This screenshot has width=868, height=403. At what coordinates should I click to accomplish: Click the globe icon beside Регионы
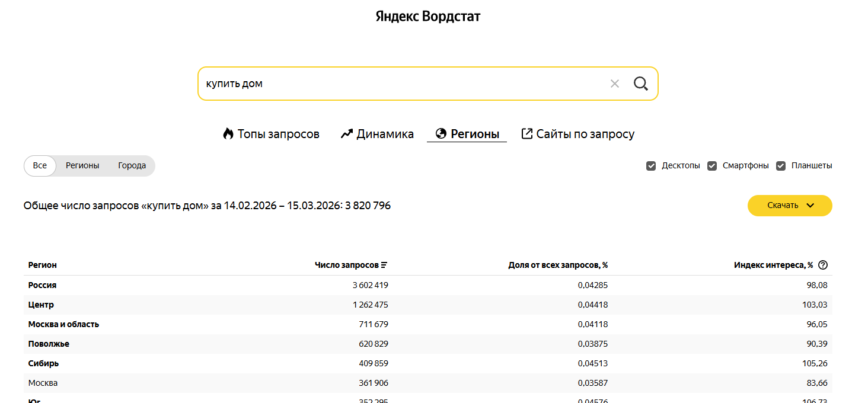(441, 134)
